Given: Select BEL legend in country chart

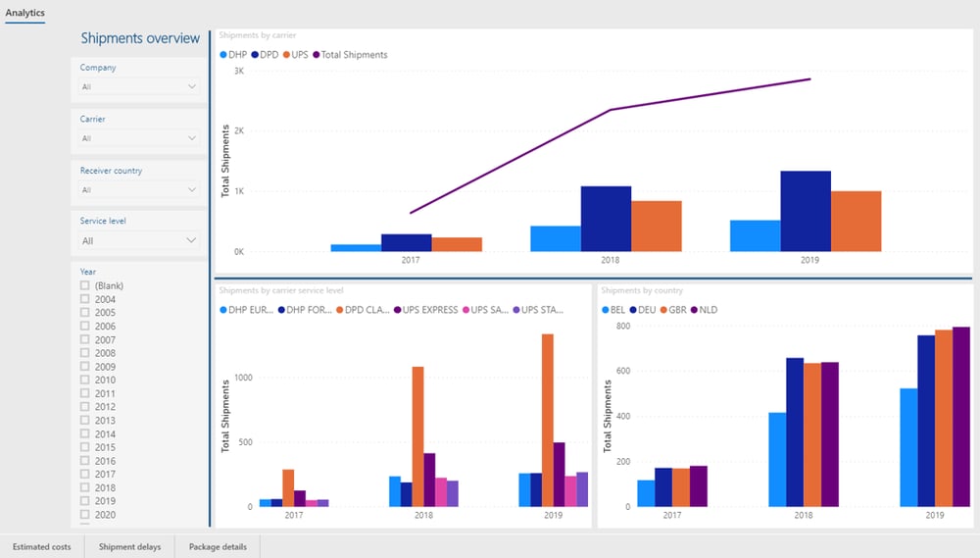Looking at the screenshot, I should (x=613, y=310).
